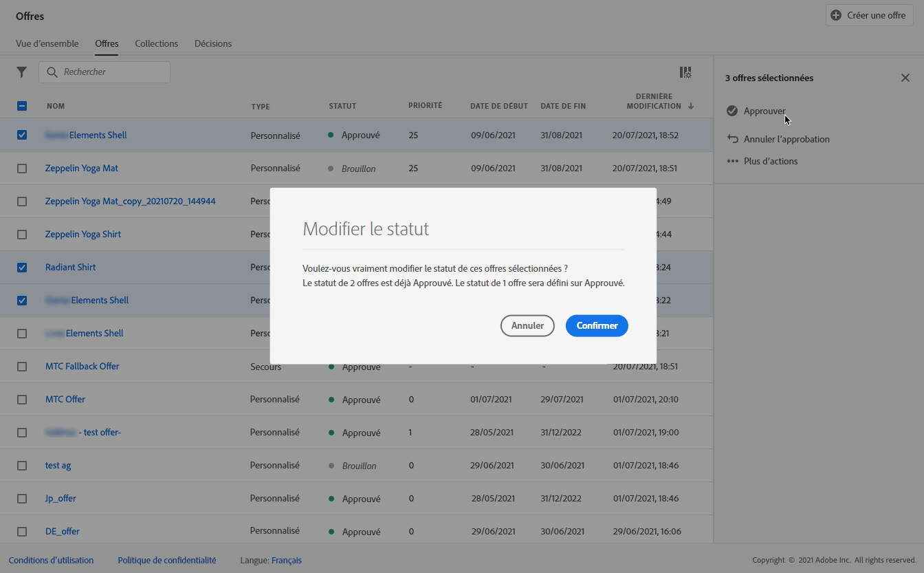Screen dimensions: 924x573
Task: Check the test offer- row checkbox
Action: (x=22, y=433)
